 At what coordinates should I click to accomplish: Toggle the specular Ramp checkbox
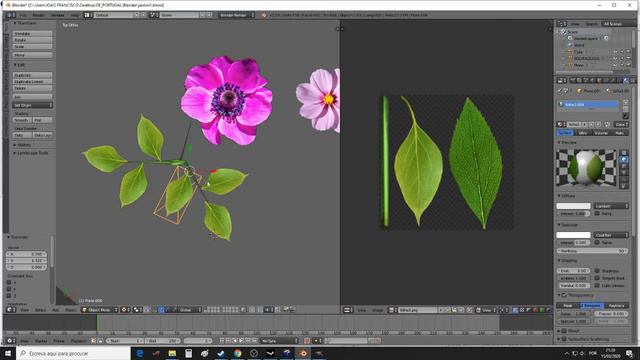pos(597,242)
